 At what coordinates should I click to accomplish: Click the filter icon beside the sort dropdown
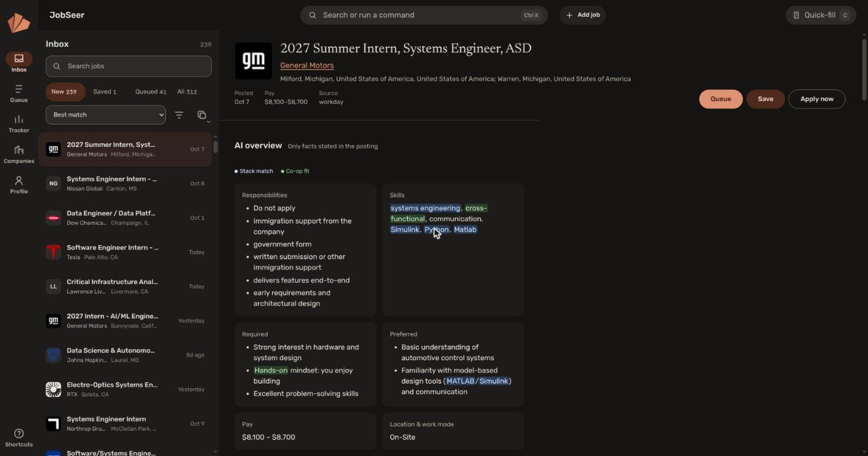[x=179, y=115]
